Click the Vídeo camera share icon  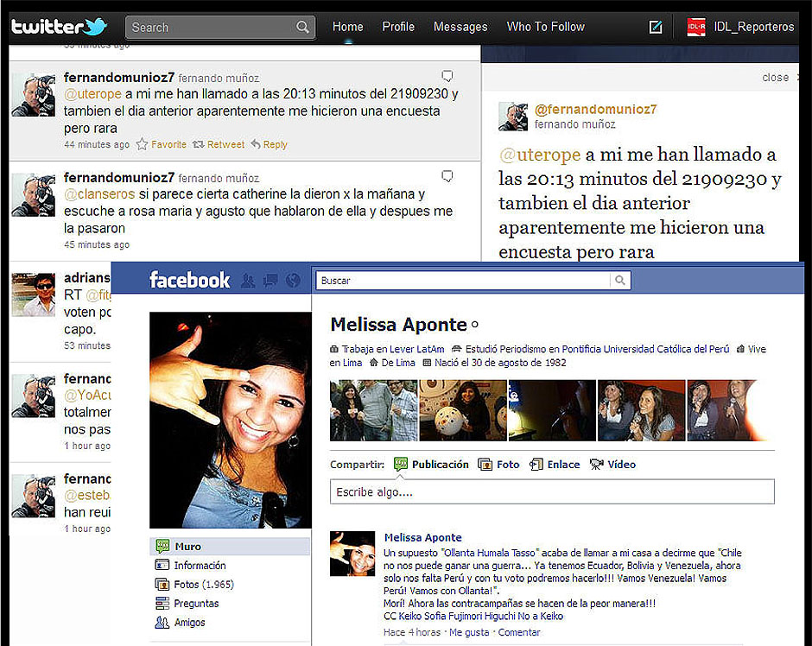click(597, 465)
